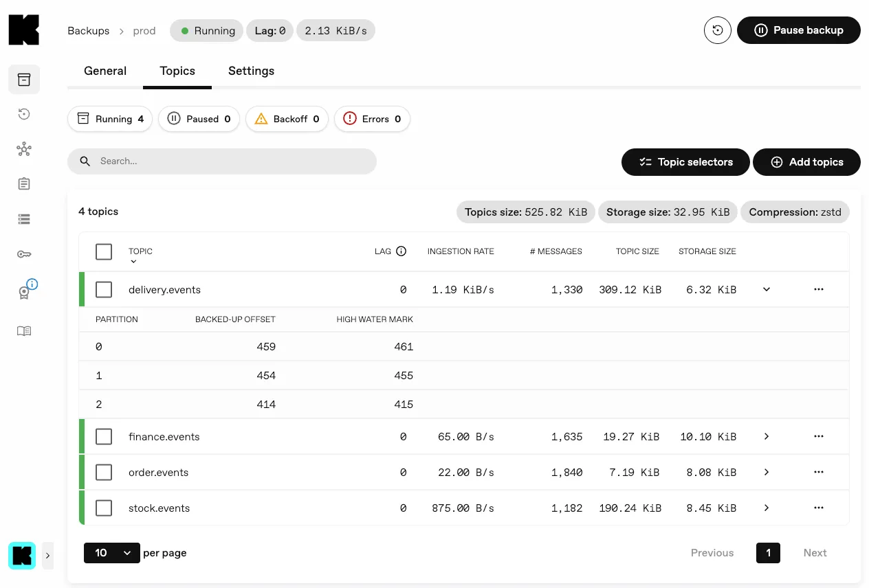This screenshot has width=869, height=588.
Task: Open the Backups archive icon in sidebar
Action: pyautogui.click(x=24, y=80)
